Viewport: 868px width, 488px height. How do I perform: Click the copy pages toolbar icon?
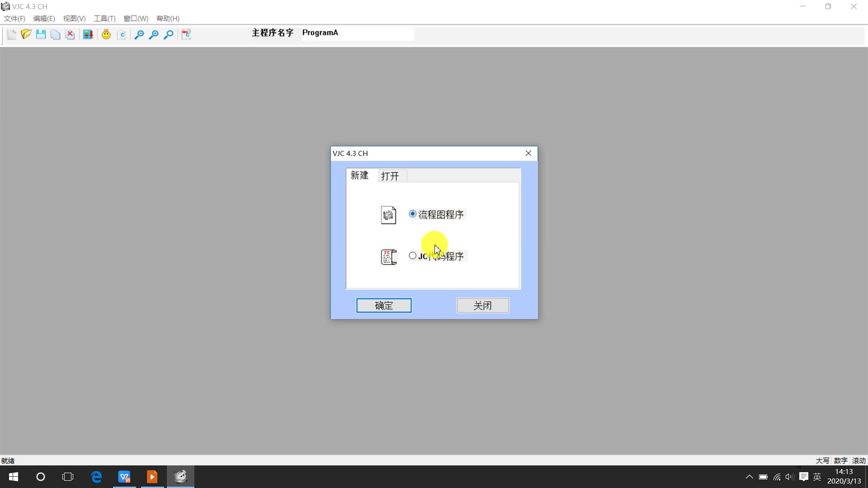[x=55, y=34]
